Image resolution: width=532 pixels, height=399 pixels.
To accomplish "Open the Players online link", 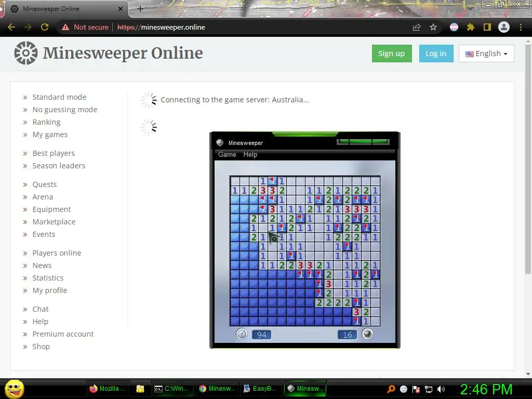I will click(x=57, y=253).
